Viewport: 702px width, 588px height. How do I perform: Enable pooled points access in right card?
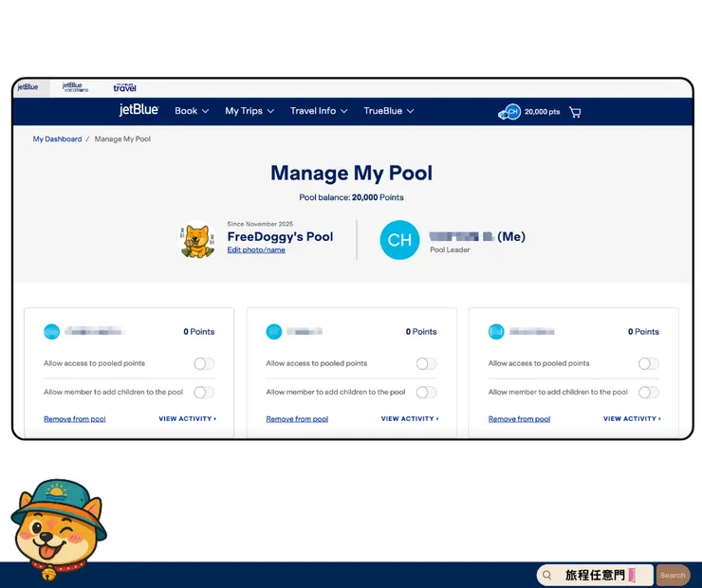click(x=649, y=363)
